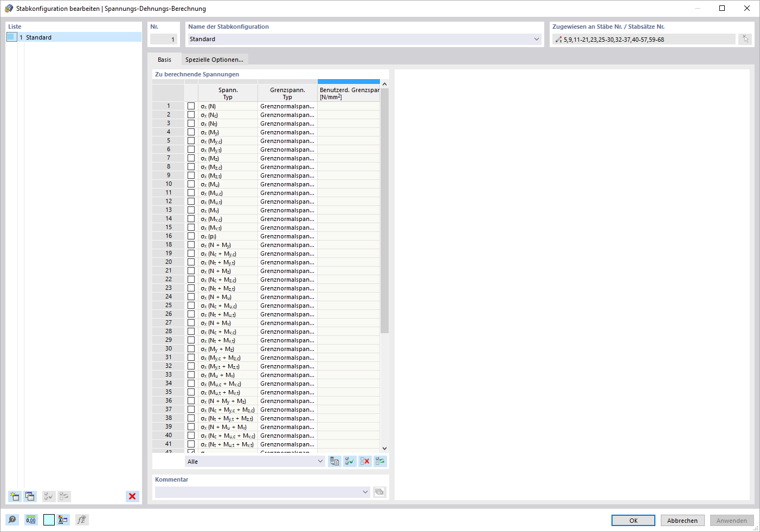Click the Nr. field showing 1

click(164, 39)
